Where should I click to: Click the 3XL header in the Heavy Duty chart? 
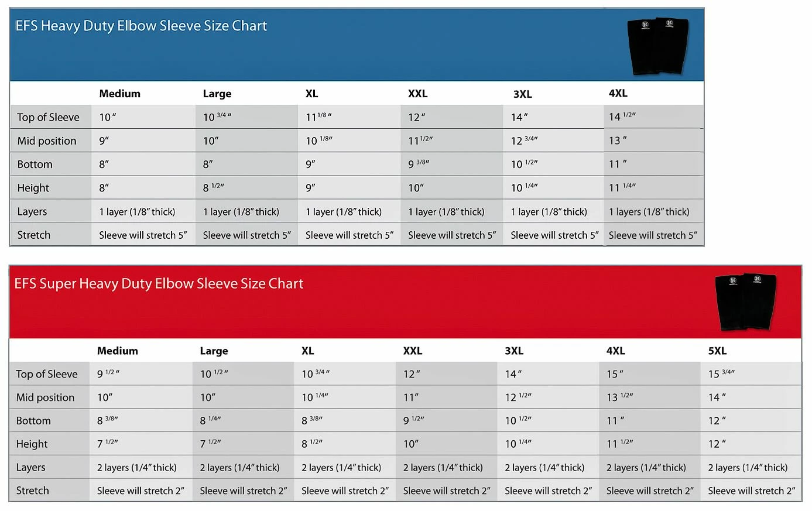point(522,94)
